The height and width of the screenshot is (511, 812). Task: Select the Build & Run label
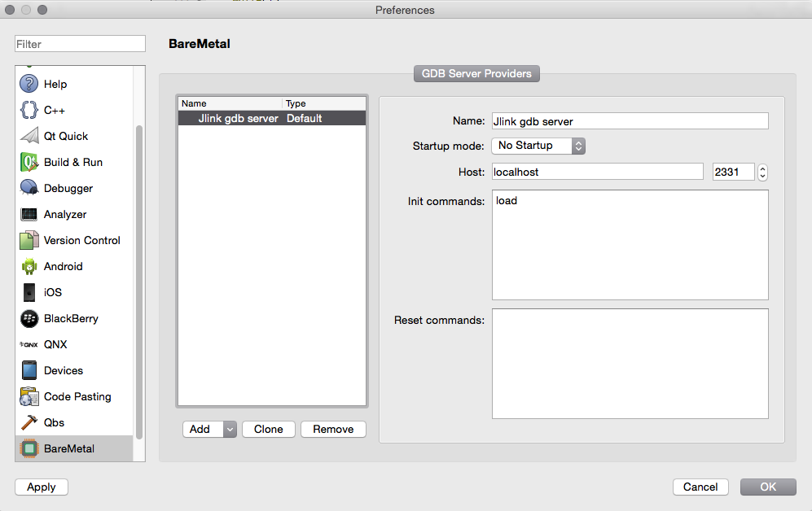point(73,162)
